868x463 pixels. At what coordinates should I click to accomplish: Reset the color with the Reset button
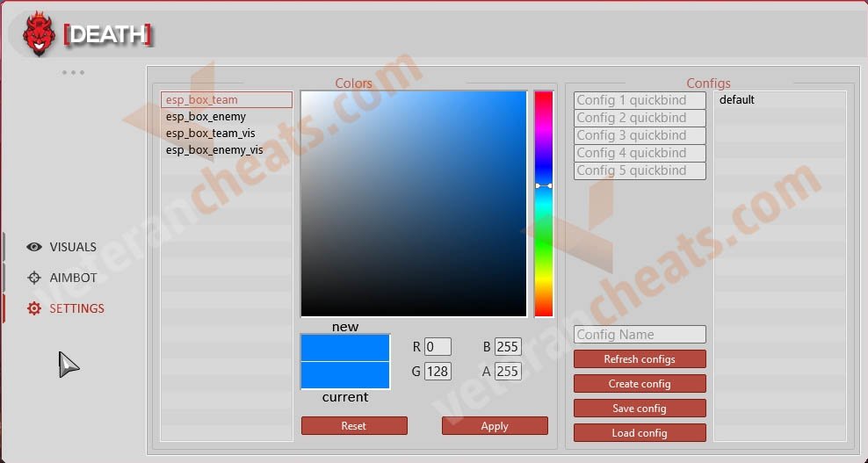[354, 426]
